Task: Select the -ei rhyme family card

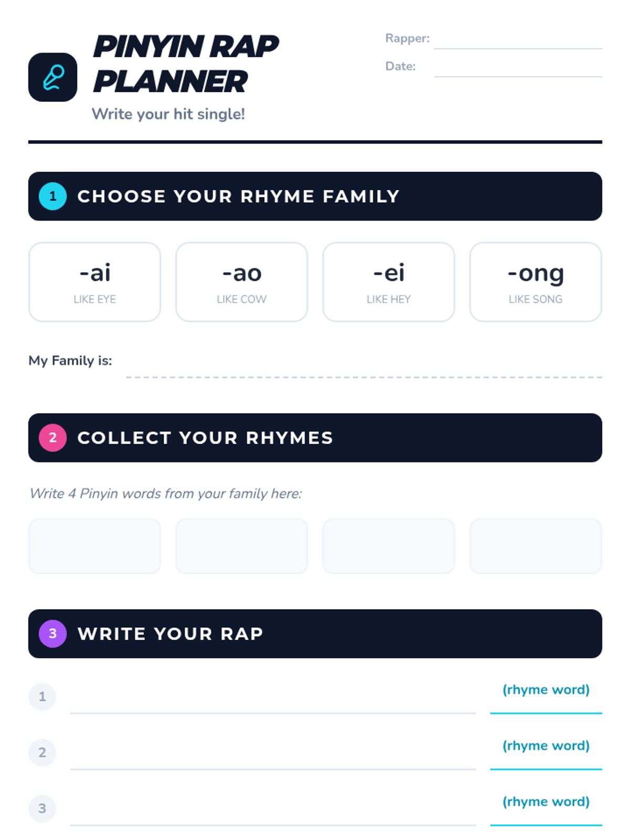Action: click(388, 282)
